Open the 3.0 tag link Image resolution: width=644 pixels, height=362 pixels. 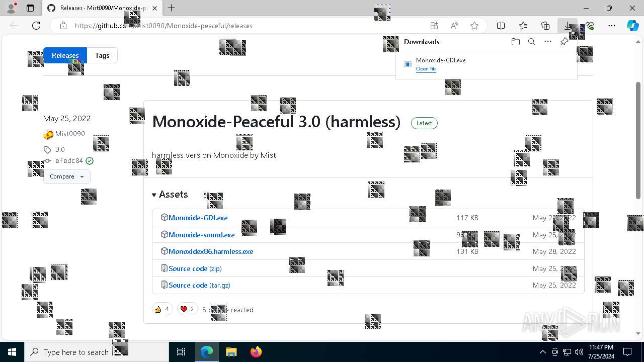[60, 149]
